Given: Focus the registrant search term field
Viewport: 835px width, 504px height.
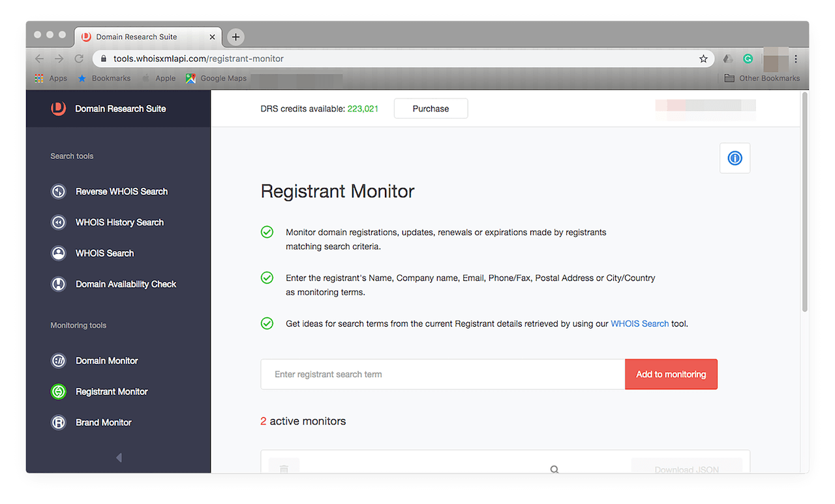Looking at the screenshot, I should click(443, 374).
